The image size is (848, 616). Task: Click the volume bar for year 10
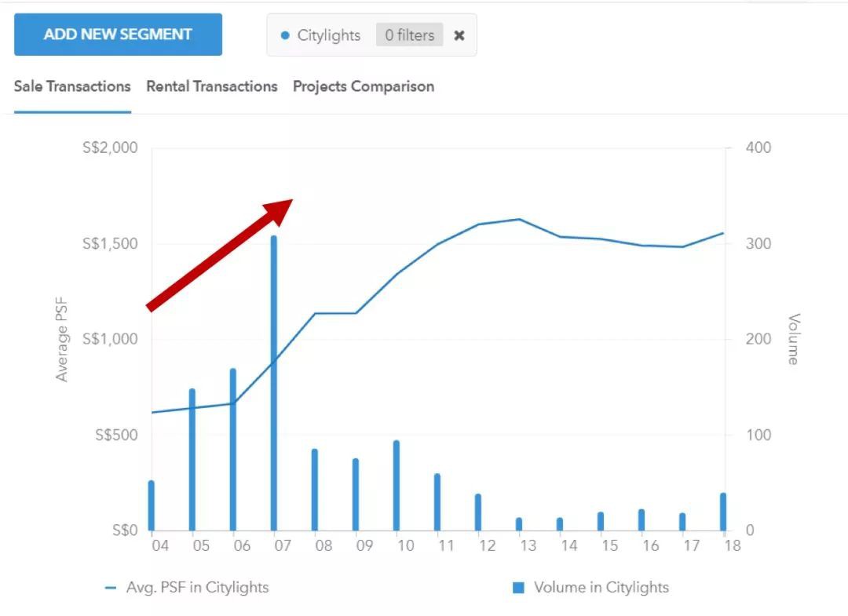click(x=397, y=485)
